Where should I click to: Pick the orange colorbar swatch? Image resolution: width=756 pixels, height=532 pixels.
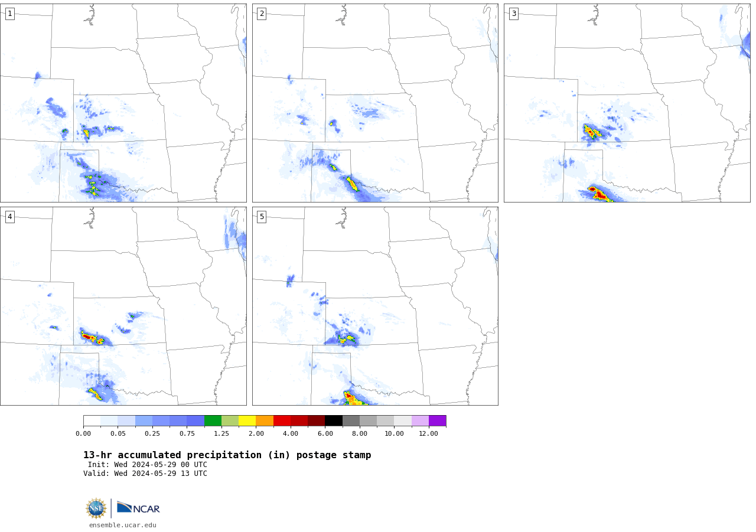(x=265, y=421)
